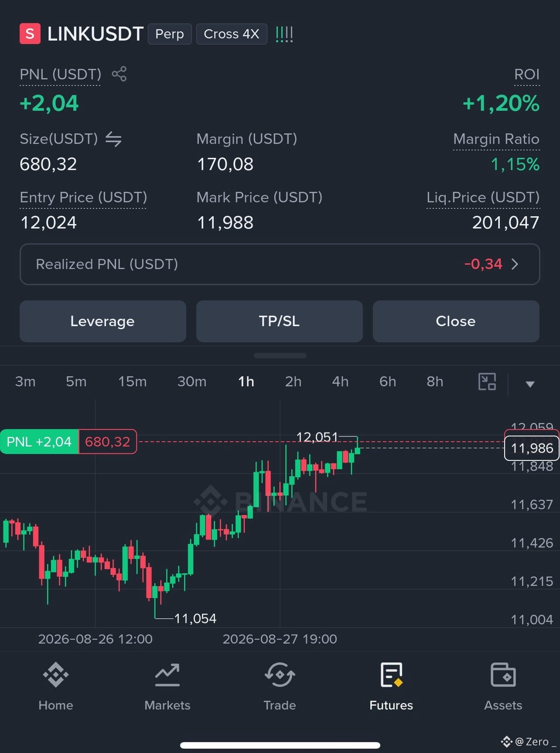Viewport: 560px width, 753px height.
Task: Tap the 12,051 high price marker
Action: click(x=317, y=437)
